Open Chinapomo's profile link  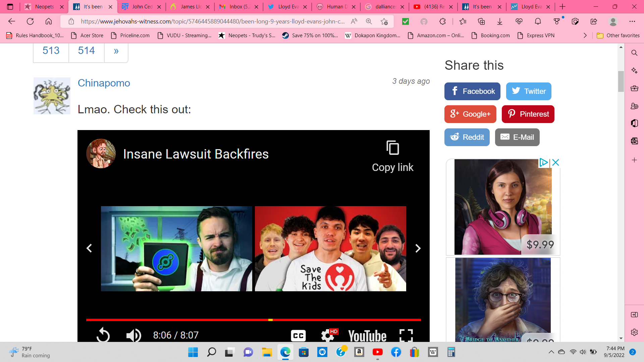pos(104,83)
